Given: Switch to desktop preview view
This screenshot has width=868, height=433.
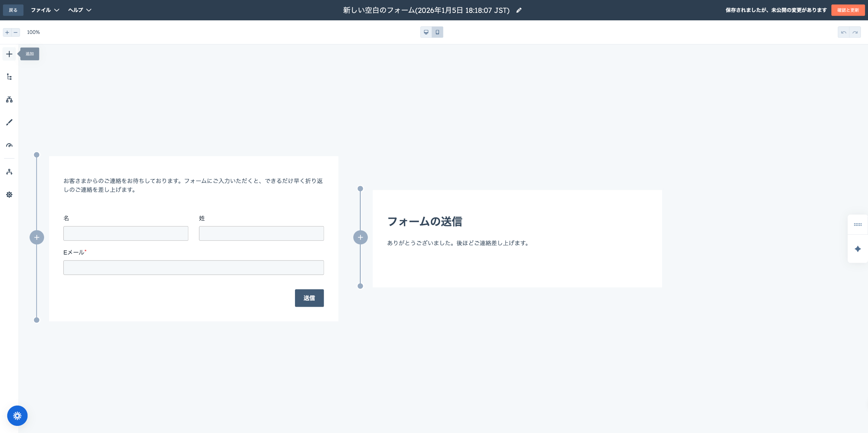Looking at the screenshot, I should tap(426, 32).
